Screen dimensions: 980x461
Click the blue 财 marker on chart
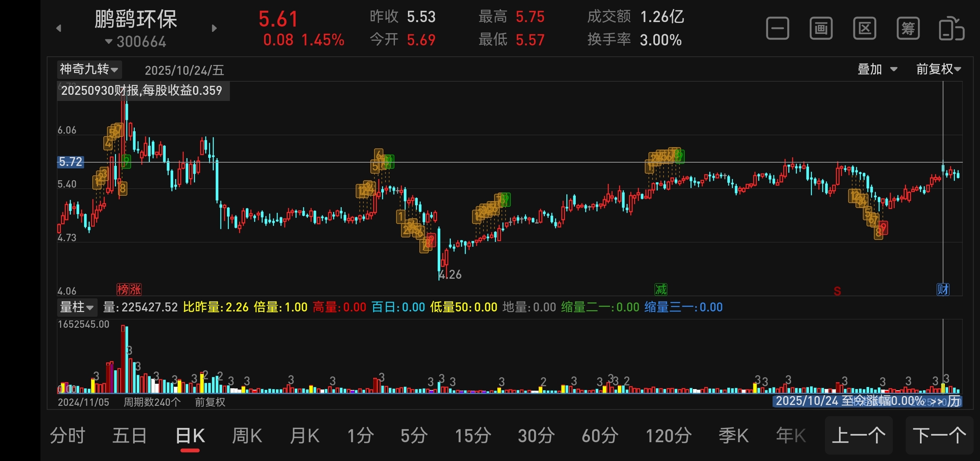click(x=943, y=289)
